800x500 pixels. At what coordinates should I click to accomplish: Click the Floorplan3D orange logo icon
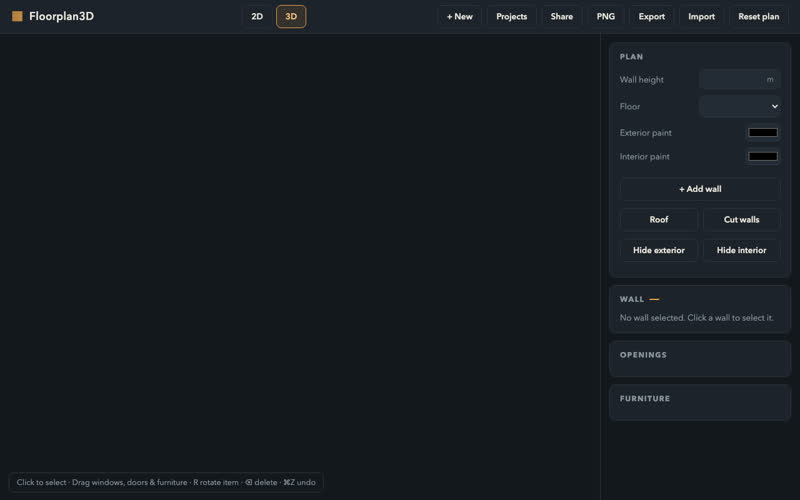(17, 16)
